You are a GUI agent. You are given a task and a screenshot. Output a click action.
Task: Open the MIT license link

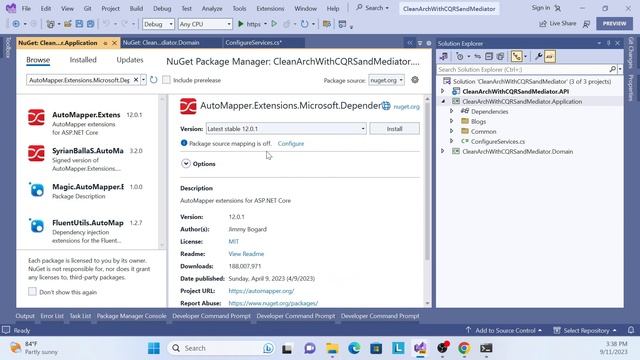pos(233,242)
